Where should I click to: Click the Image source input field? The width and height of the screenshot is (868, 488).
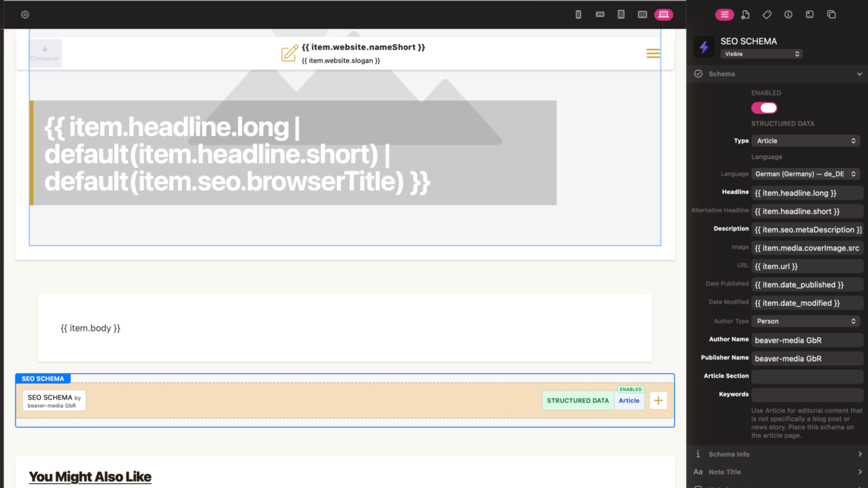(x=807, y=248)
